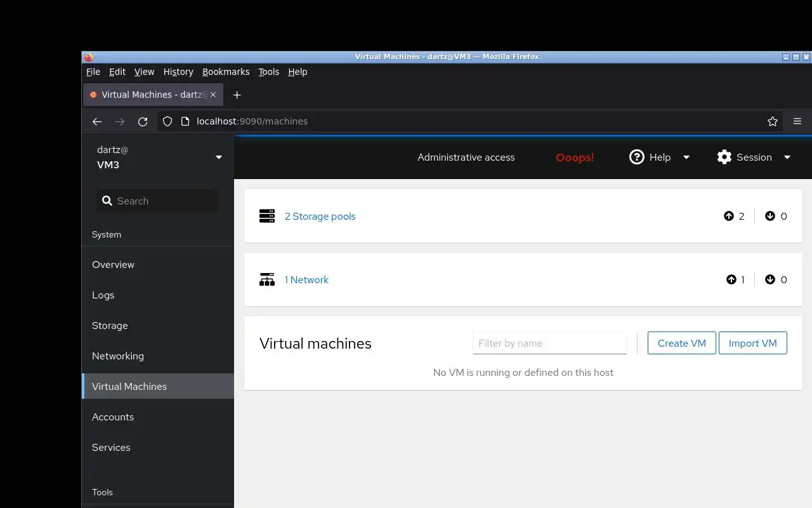Click the Help question mark icon
Screen dimensions: 812x508
point(636,157)
